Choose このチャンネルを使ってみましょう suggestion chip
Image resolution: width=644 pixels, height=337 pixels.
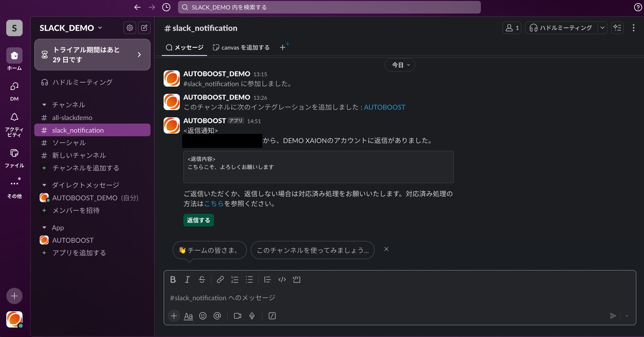[x=312, y=250]
